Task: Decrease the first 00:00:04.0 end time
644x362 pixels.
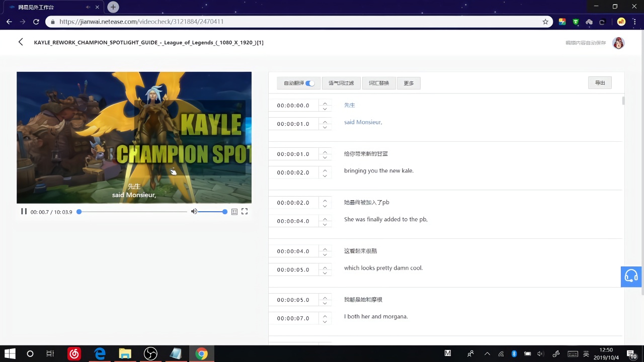Action: click(x=325, y=224)
